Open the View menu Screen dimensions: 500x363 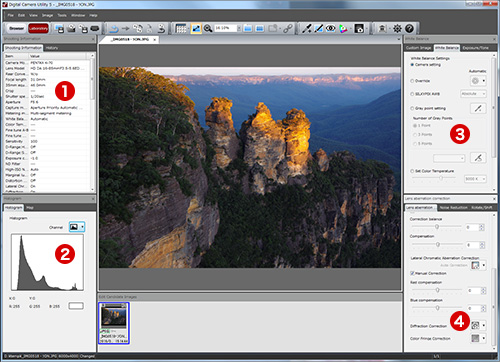point(33,15)
